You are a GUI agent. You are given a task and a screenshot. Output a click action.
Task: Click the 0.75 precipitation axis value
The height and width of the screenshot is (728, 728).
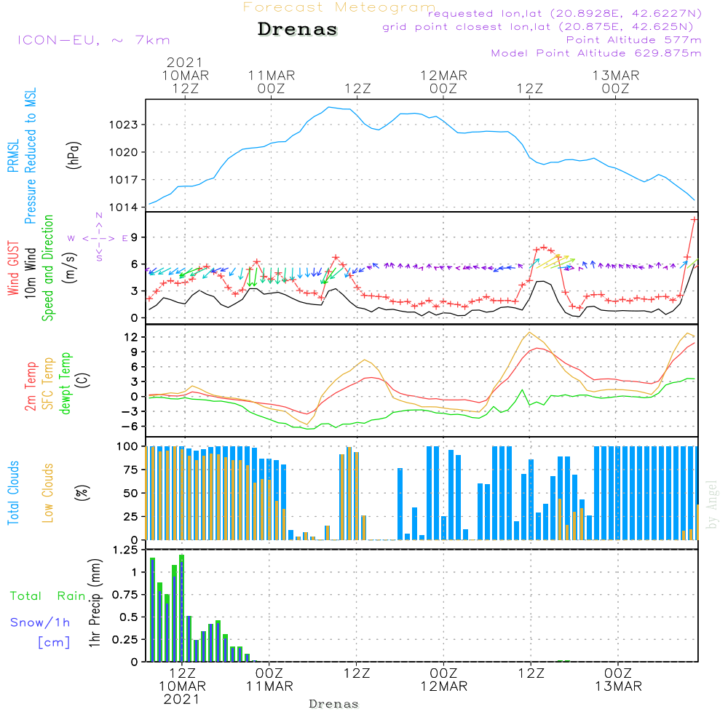125,595
